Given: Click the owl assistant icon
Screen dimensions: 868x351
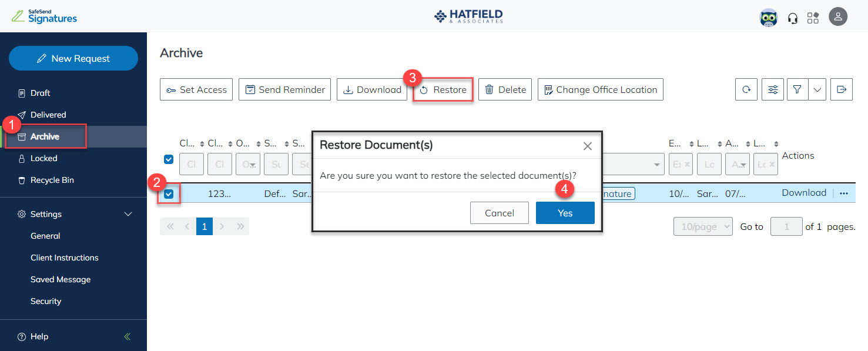Looking at the screenshot, I should pos(768,18).
